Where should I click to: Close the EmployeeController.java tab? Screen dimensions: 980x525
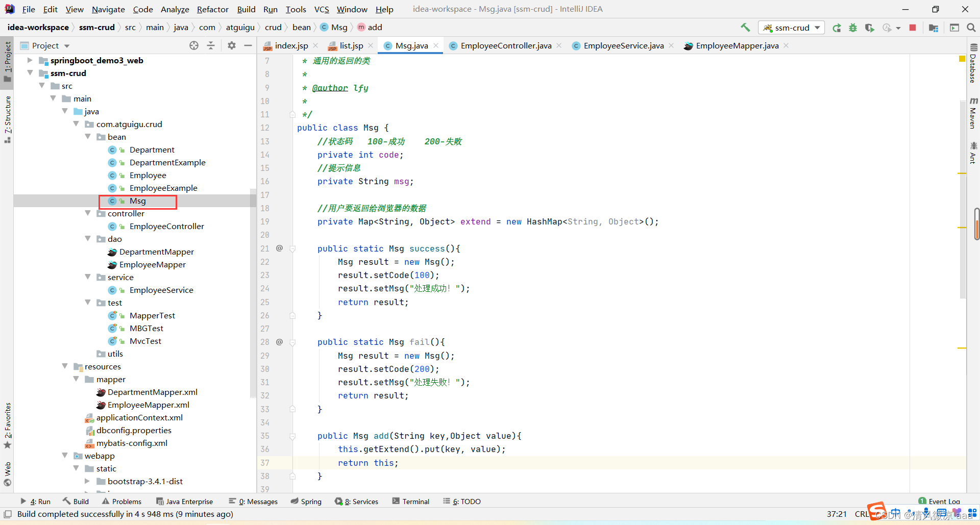coord(559,45)
